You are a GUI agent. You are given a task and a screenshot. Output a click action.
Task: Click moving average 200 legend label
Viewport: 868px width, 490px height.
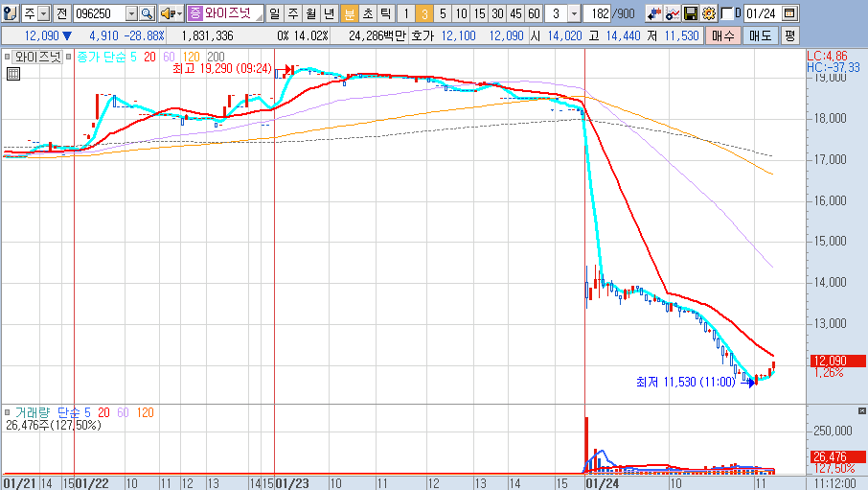tap(216, 57)
